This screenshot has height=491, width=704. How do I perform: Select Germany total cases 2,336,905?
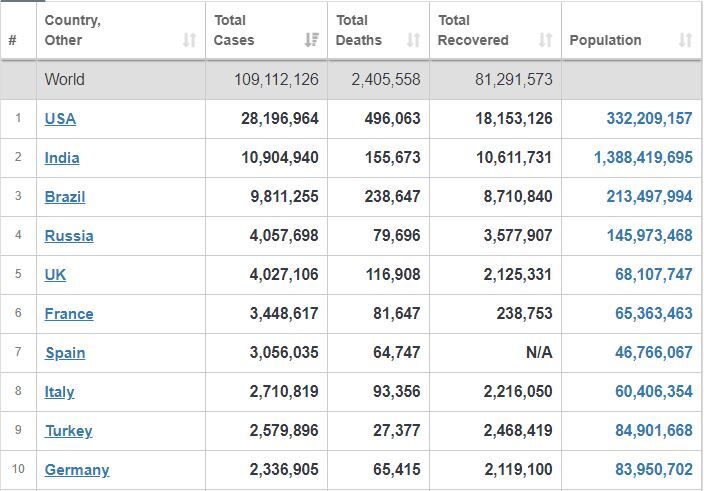click(284, 469)
